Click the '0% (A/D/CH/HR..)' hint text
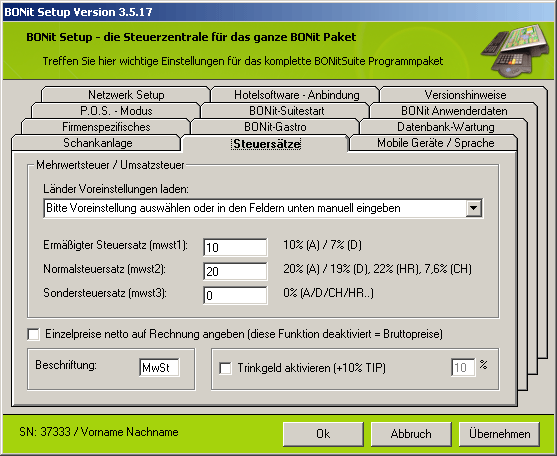The image size is (557, 456). (x=328, y=293)
